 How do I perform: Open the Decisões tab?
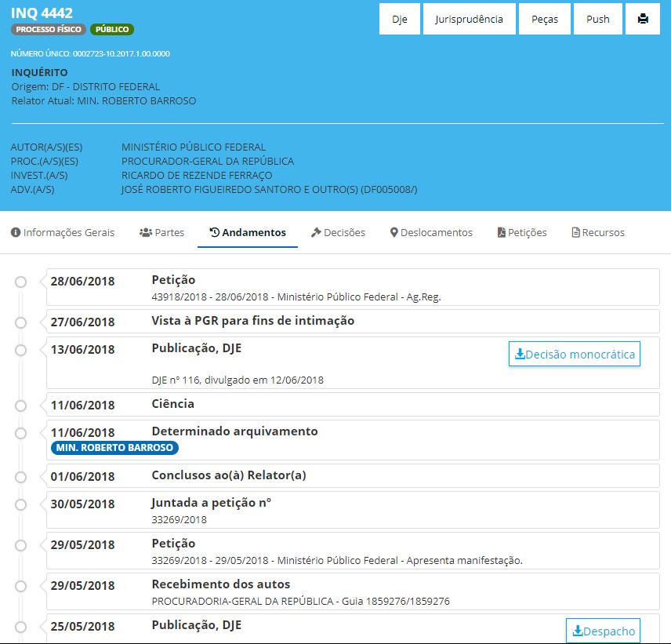pyautogui.click(x=338, y=232)
